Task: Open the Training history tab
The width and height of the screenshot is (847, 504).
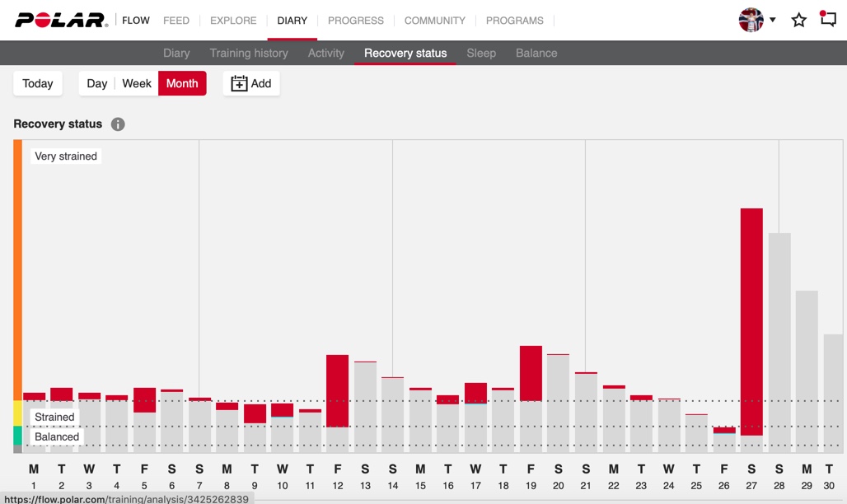Action: coord(249,53)
